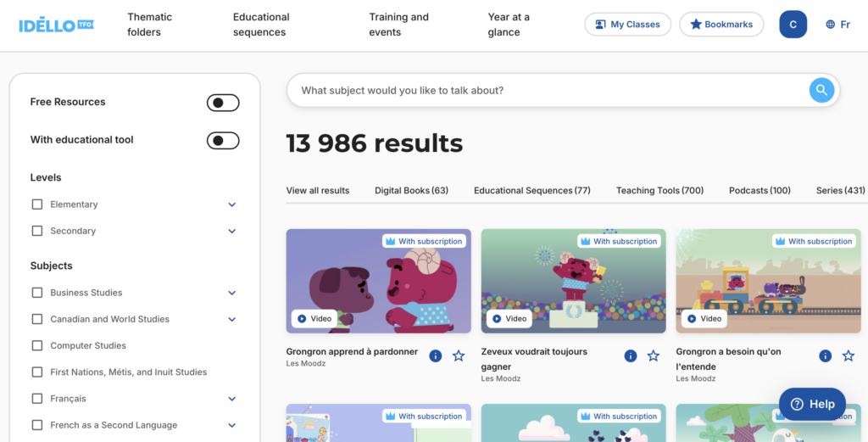Click the blue search magnifier icon

point(821,90)
